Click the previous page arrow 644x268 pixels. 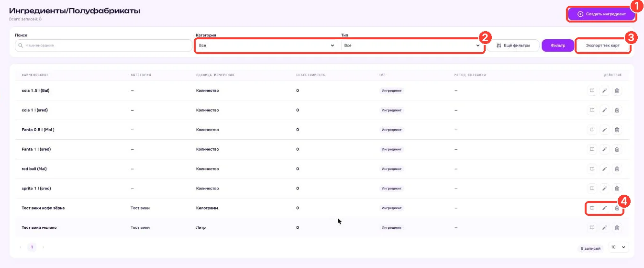click(21, 247)
